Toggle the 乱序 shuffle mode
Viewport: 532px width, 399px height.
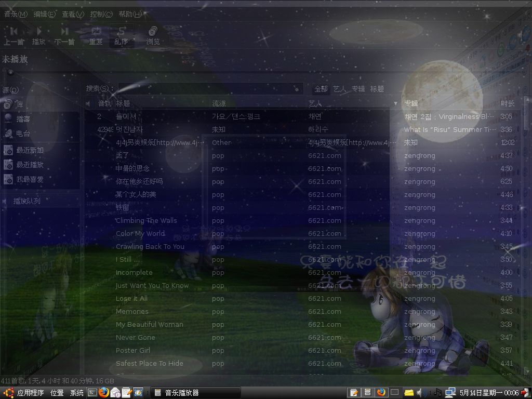[121, 36]
